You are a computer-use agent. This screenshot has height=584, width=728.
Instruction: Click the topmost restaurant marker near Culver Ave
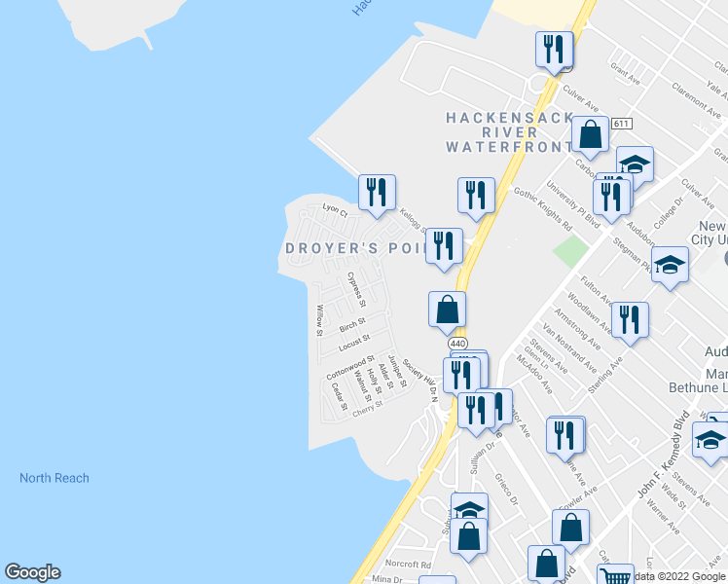coord(554,51)
